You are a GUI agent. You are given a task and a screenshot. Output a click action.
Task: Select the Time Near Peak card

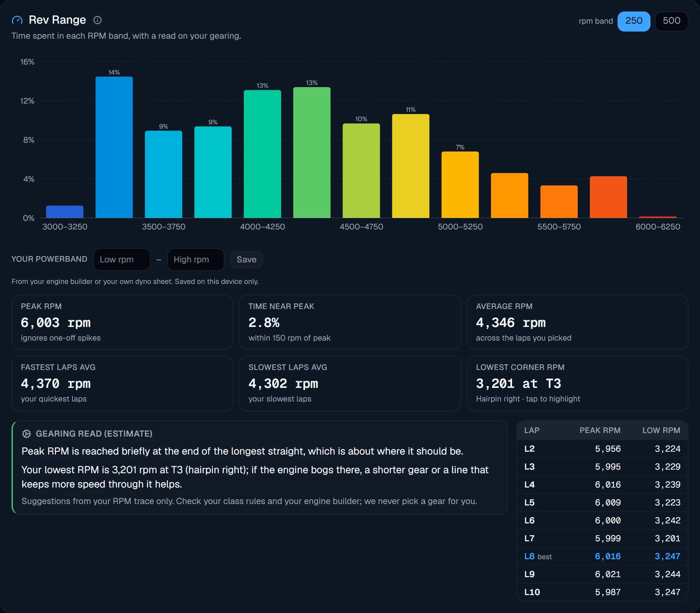pos(350,322)
